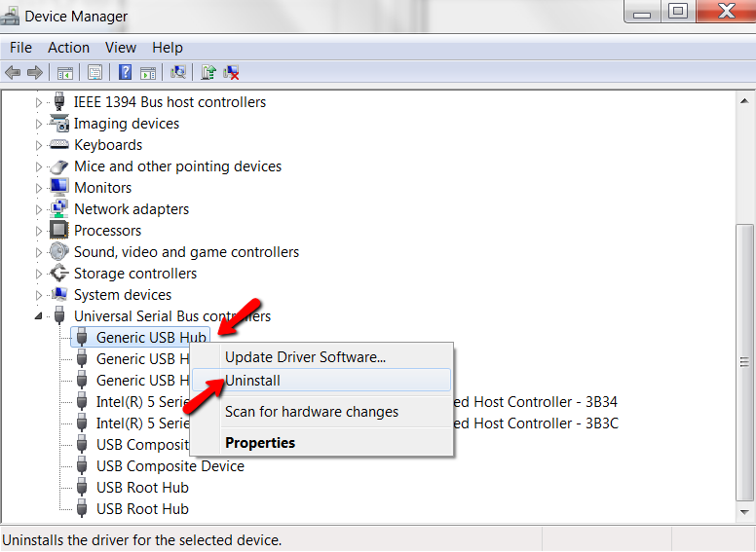Viewport: 756px width, 552px height.
Task: Click the Update Driver Software toolbar icon
Action: pyautogui.click(x=208, y=72)
